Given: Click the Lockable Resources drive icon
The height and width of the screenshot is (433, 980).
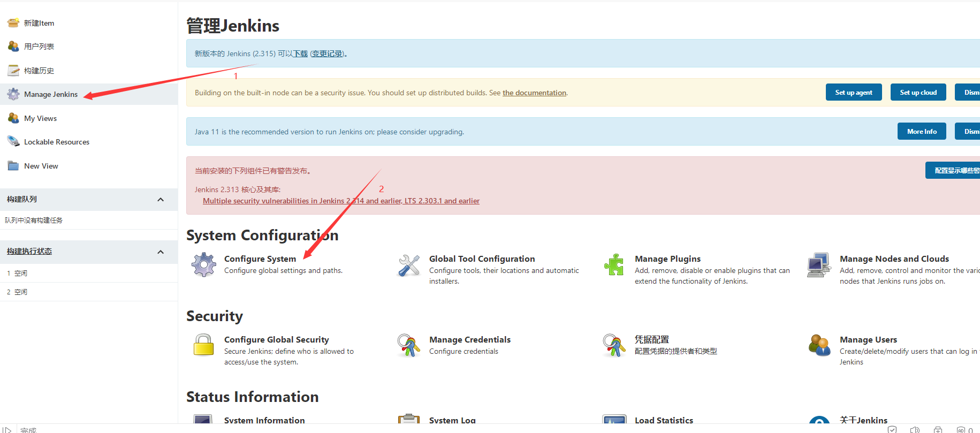Looking at the screenshot, I should (13, 141).
